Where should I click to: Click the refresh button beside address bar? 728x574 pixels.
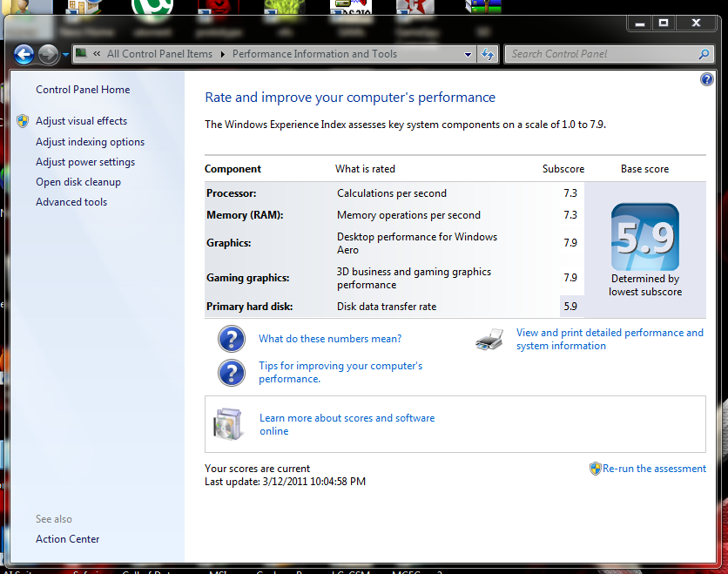[488, 54]
